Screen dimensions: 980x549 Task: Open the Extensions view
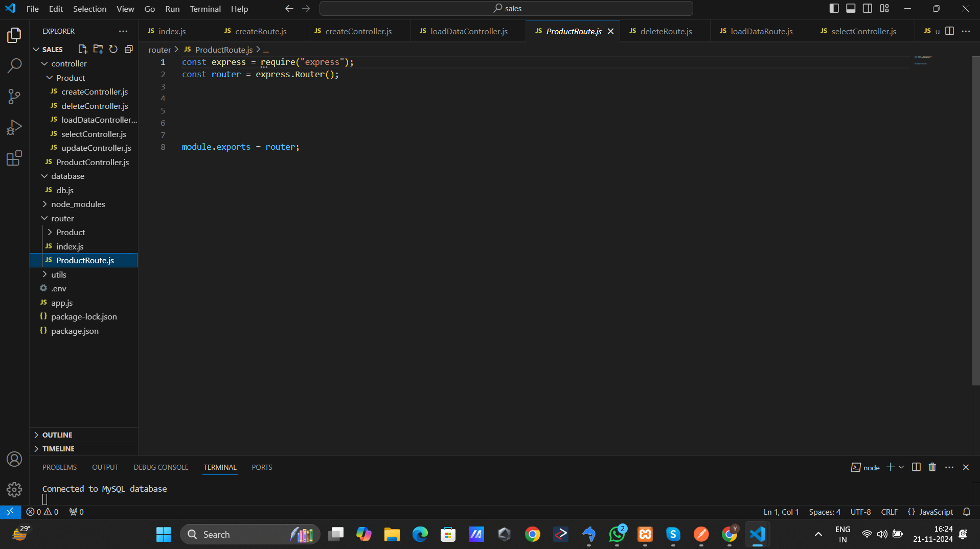pos(14,158)
